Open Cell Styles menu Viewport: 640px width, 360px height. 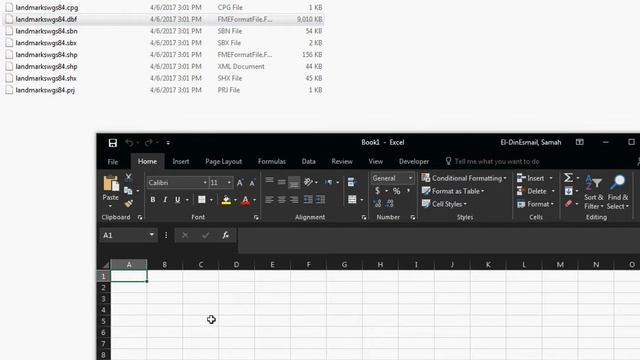[444, 204]
